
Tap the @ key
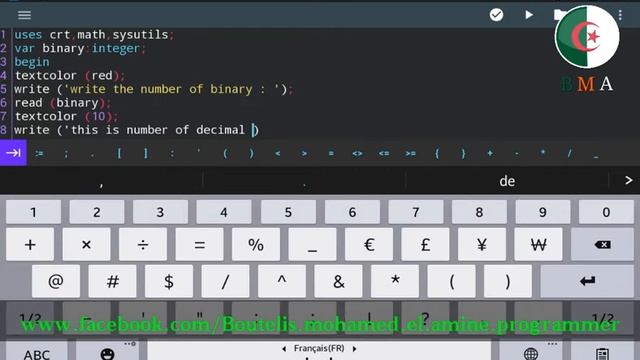[x=56, y=281]
